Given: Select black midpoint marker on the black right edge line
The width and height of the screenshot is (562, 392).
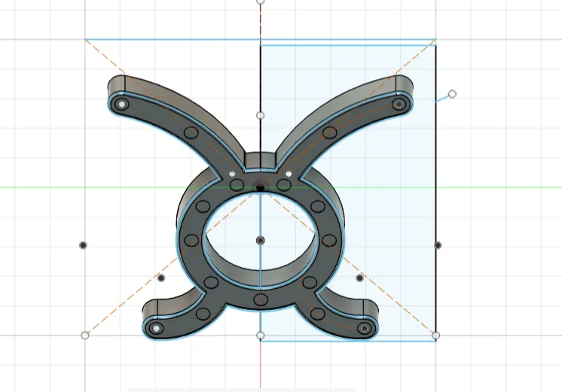Looking at the screenshot, I should pyautogui.click(x=438, y=245).
